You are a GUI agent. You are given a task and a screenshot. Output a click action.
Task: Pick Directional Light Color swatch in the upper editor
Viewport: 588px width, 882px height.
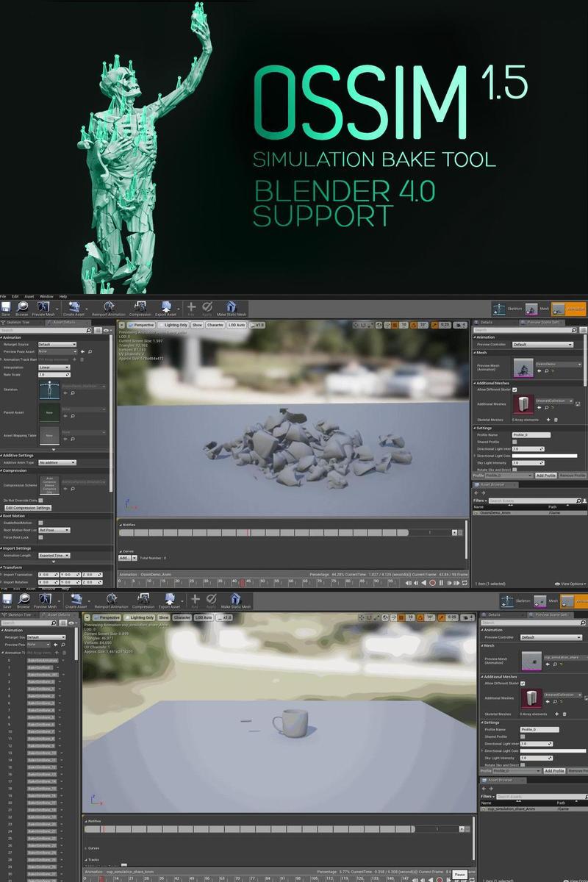coord(544,456)
